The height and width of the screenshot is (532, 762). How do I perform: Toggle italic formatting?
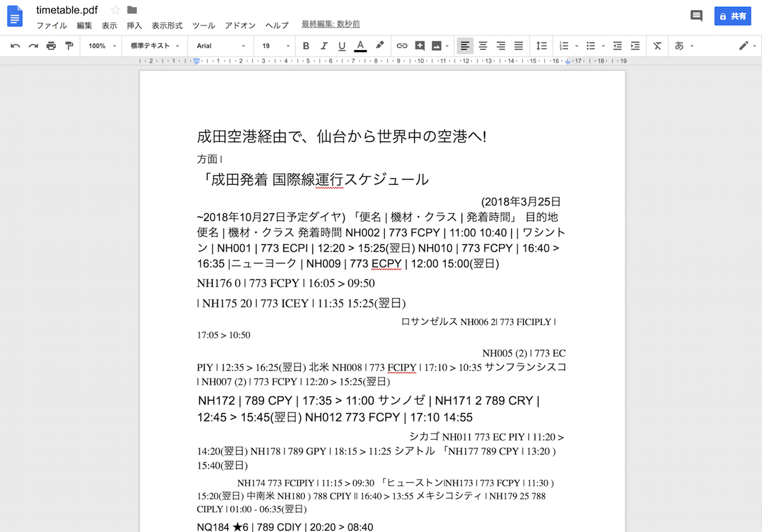click(x=324, y=46)
